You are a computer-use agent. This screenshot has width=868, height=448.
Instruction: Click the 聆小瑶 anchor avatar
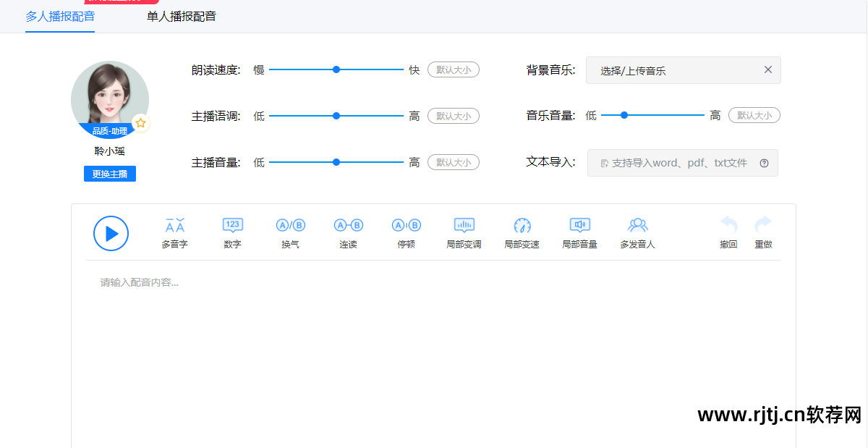click(x=110, y=100)
